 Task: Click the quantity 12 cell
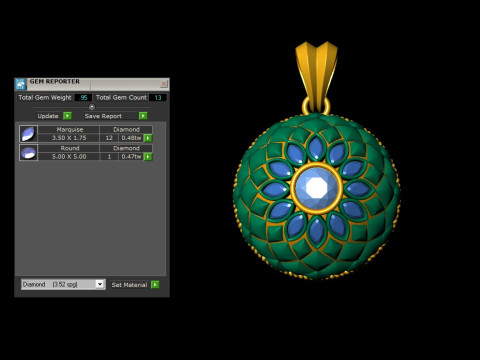pos(109,138)
